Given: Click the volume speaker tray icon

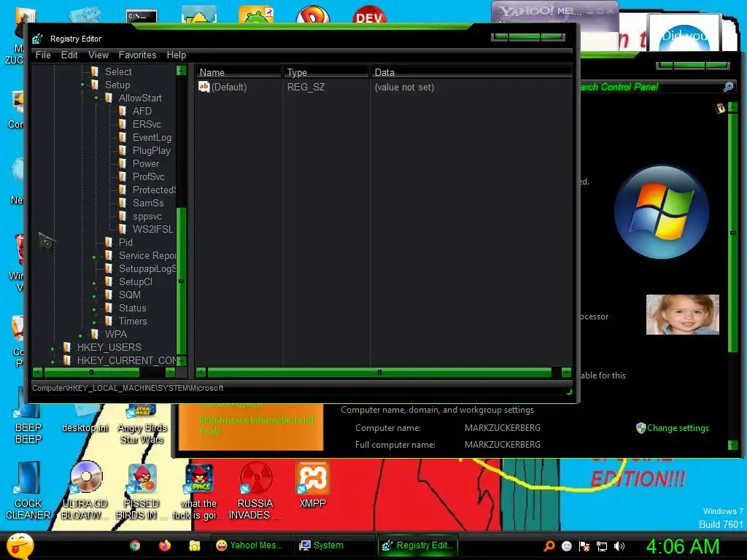Looking at the screenshot, I should 619,546.
